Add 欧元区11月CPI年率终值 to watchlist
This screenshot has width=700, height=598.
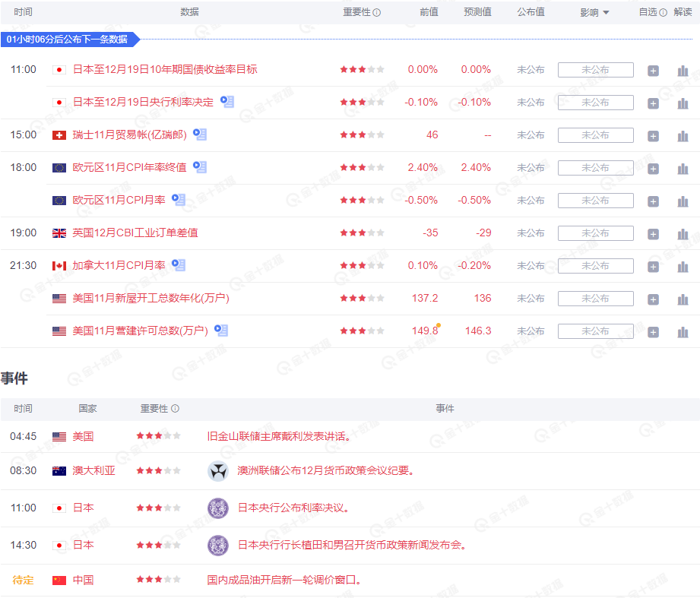click(652, 167)
